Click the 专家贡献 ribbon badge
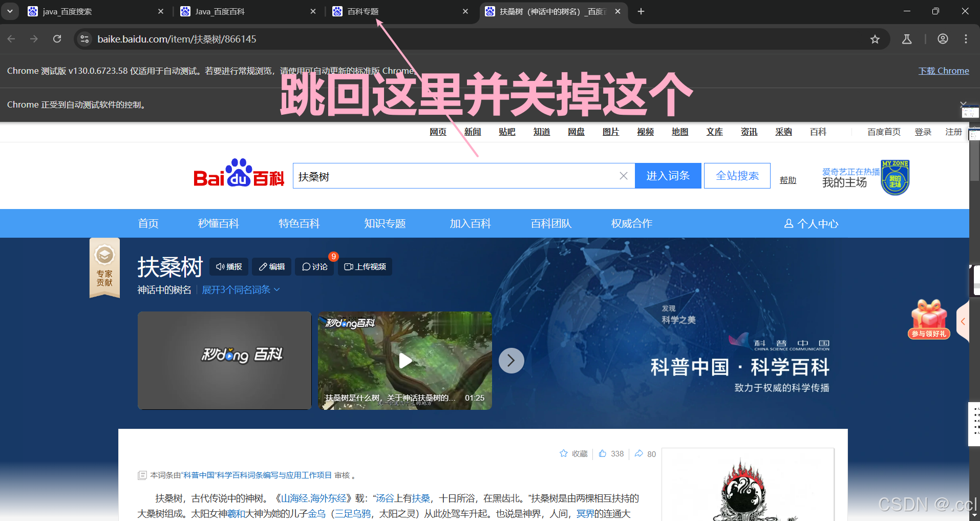Screen dimensions: 980x521 click(x=104, y=267)
